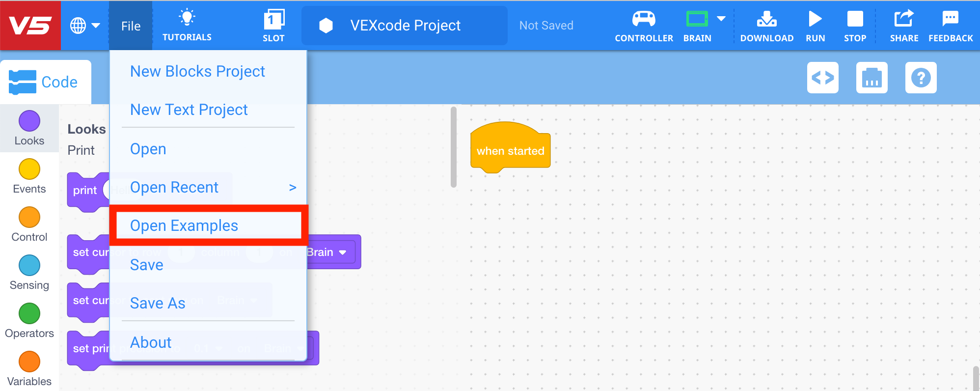Open the Tutorials panel
This screenshot has width=980, height=391.
click(x=187, y=25)
